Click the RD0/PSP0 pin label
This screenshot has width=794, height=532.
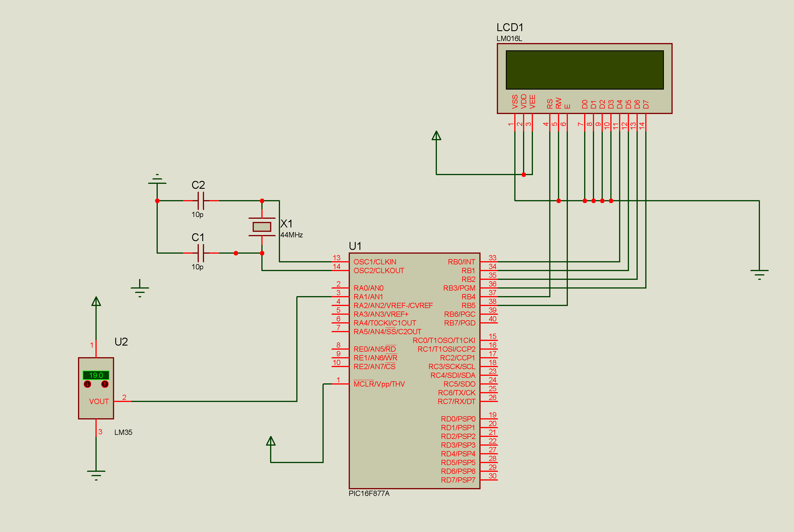(x=458, y=419)
